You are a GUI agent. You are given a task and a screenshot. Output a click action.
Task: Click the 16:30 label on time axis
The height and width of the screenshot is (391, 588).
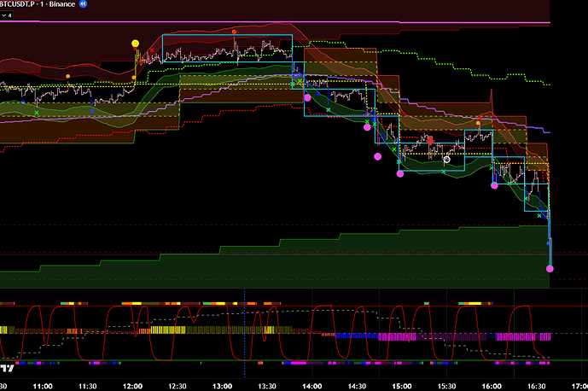(537, 385)
